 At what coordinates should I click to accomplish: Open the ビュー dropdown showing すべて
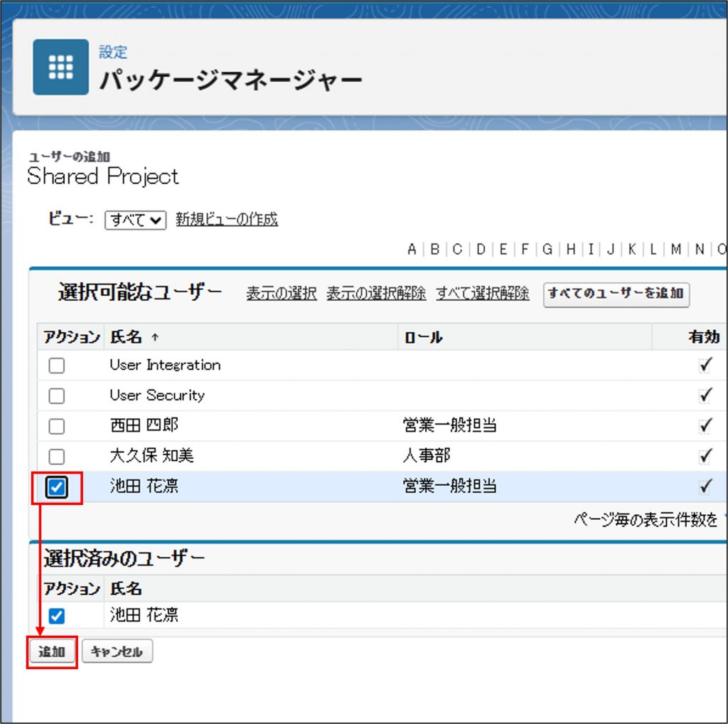point(135,220)
